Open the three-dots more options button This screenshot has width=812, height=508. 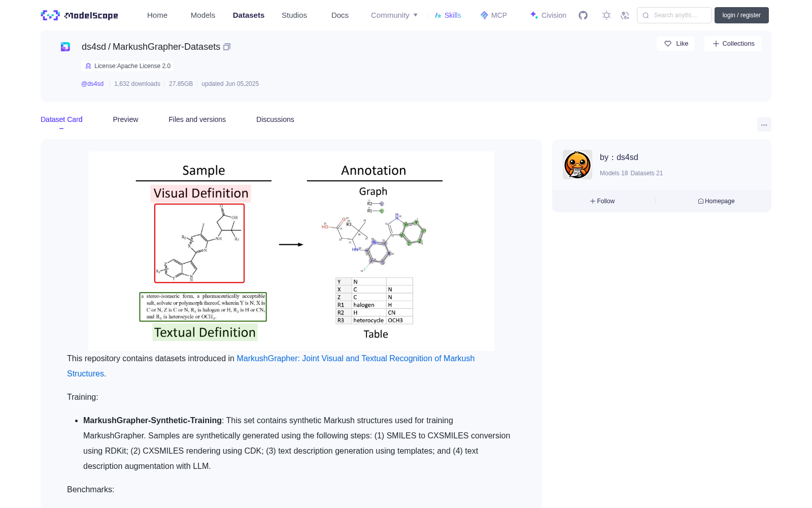[764, 124]
